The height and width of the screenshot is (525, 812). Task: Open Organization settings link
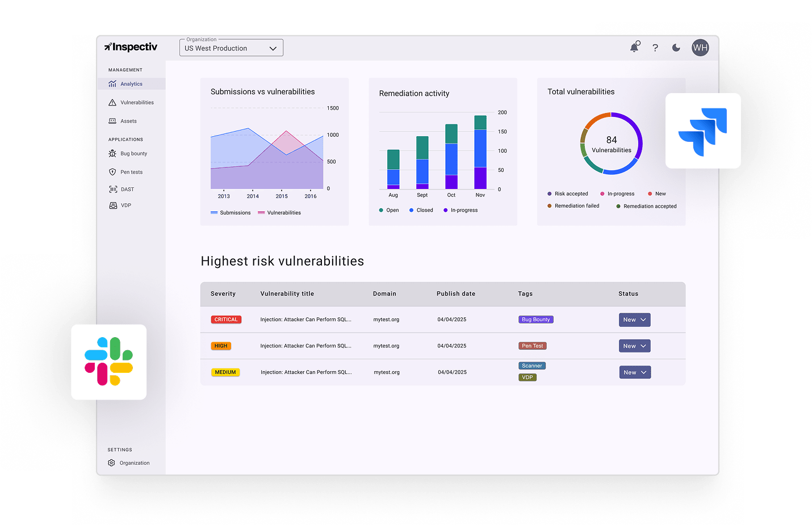[135, 463]
